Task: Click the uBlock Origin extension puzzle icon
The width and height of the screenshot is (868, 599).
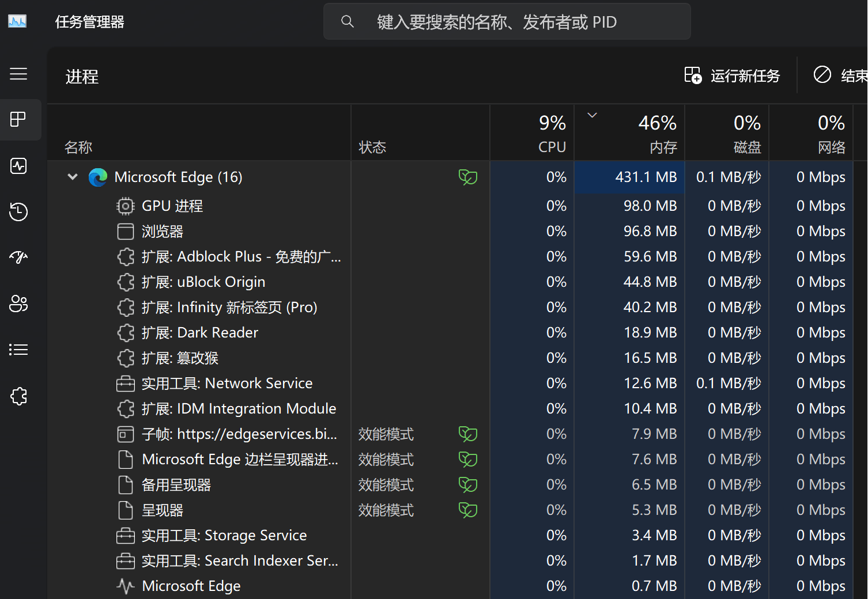Action: [126, 282]
